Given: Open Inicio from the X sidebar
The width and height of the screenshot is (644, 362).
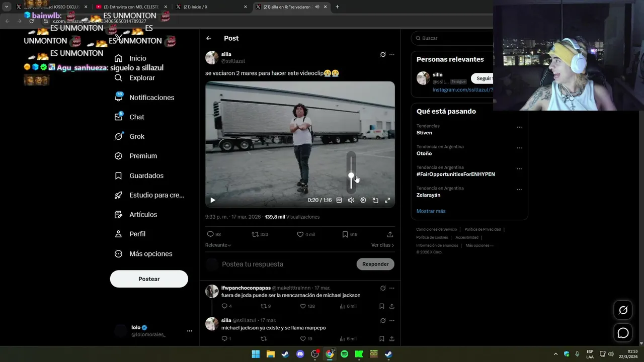Looking at the screenshot, I should (130, 58).
